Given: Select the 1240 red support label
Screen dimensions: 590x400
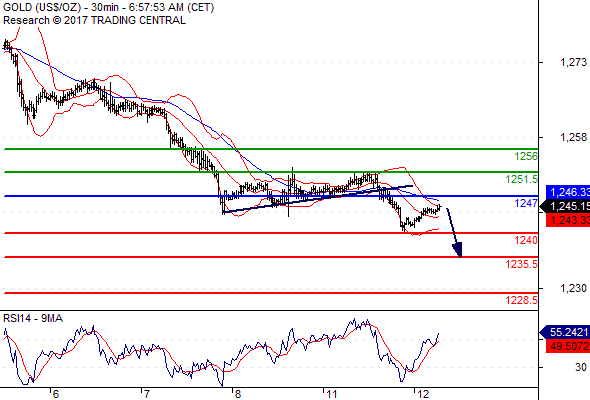Looking at the screenshot, I should pos(526,240).
